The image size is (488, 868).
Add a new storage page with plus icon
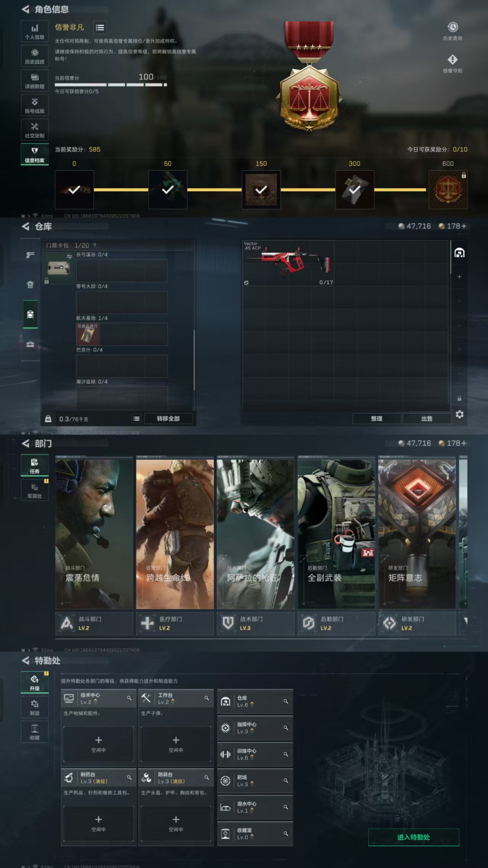459,277
